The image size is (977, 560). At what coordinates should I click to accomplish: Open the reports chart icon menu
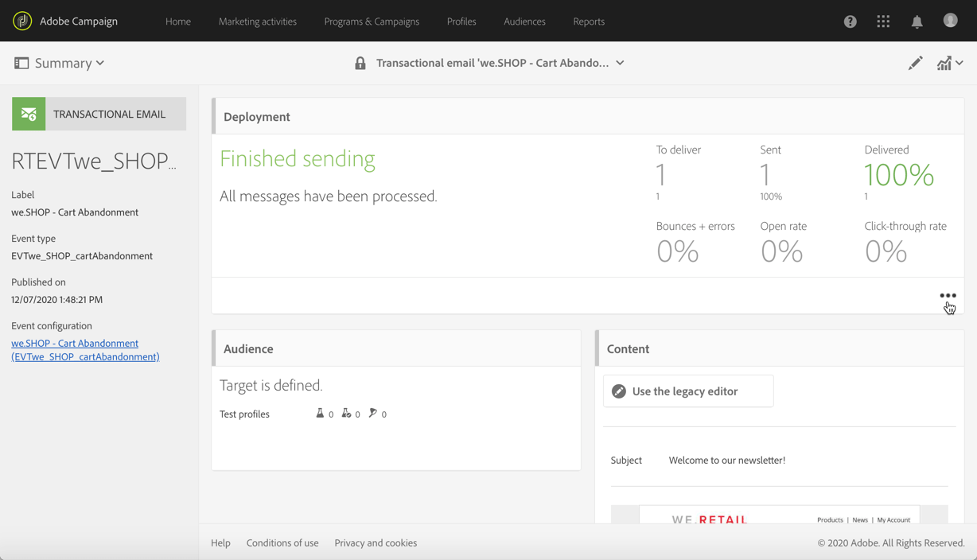[950, 63]
